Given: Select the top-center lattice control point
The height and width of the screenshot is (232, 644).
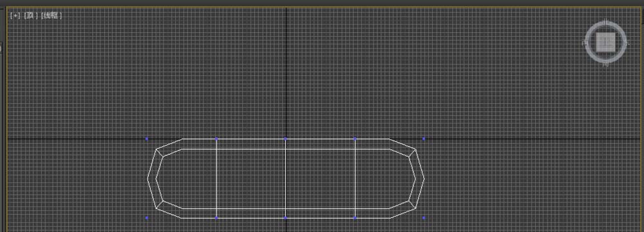Looking at the screenshot, I should tap(286, 139).
